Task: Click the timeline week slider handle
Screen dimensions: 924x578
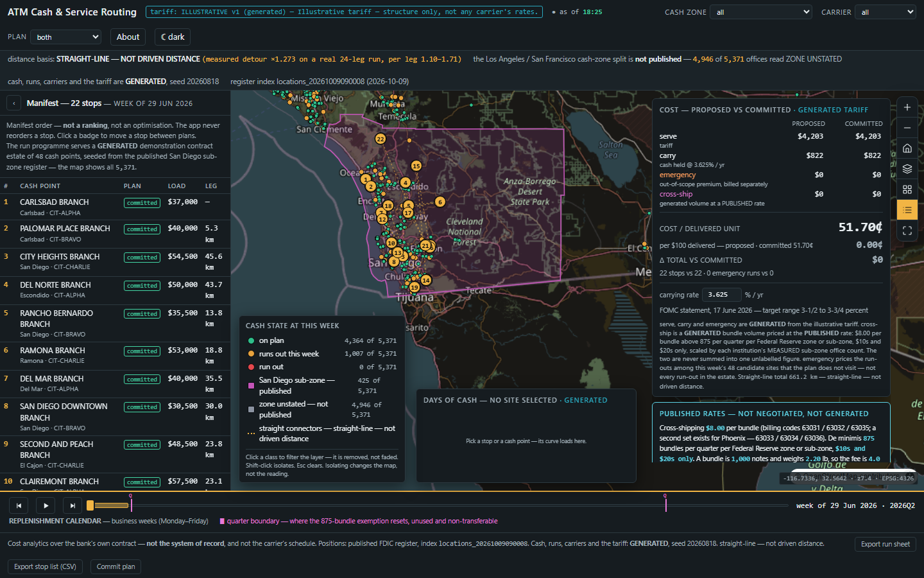Action: tap(90, 505)
